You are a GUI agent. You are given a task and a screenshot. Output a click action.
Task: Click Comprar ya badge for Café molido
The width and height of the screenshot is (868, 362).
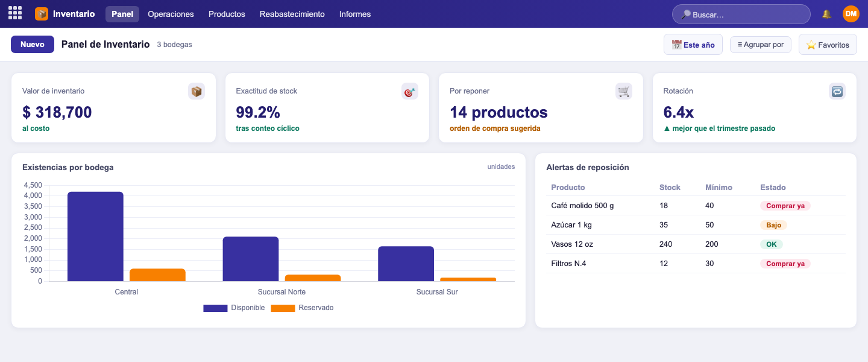coord(785,206)
